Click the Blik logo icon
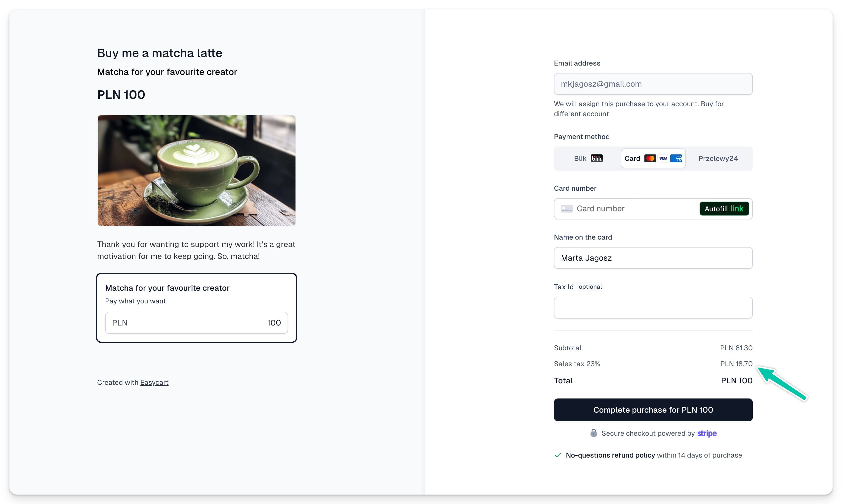Screen dimensions: 842x504 596,159
